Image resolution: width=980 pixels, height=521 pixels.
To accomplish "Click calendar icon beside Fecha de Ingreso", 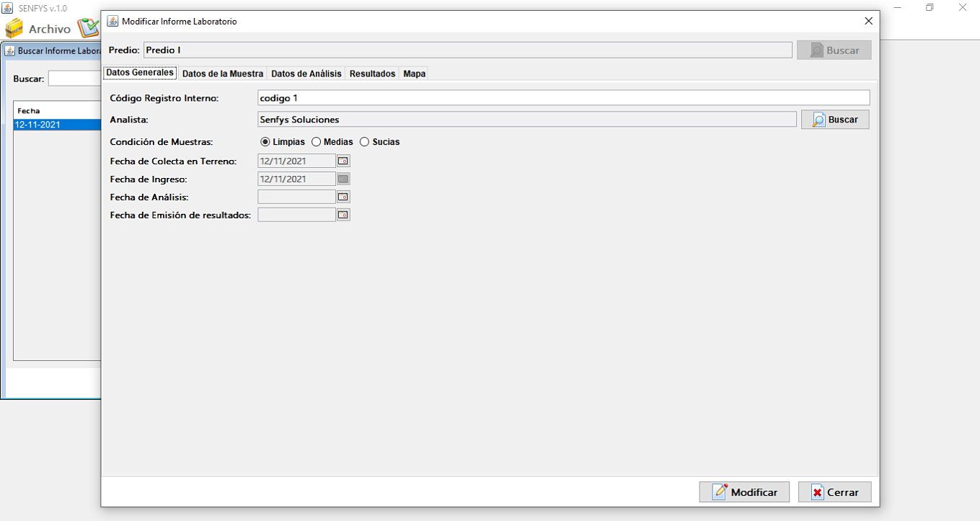I will (x=343, y=179).
